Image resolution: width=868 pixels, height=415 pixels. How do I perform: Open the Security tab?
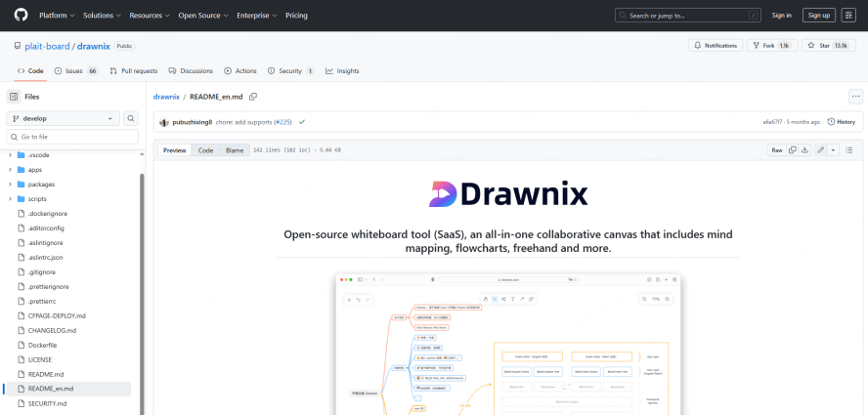tap(290, 71)
